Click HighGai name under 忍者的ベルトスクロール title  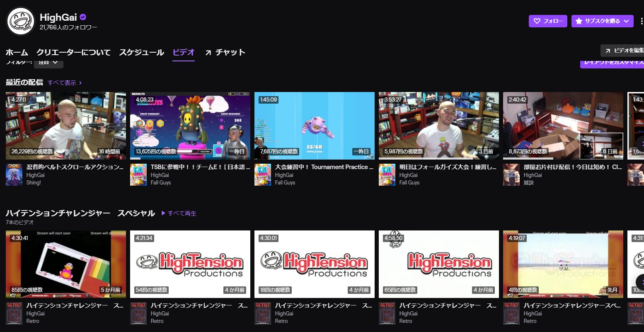pyautogui.click(x=36, y=175)
